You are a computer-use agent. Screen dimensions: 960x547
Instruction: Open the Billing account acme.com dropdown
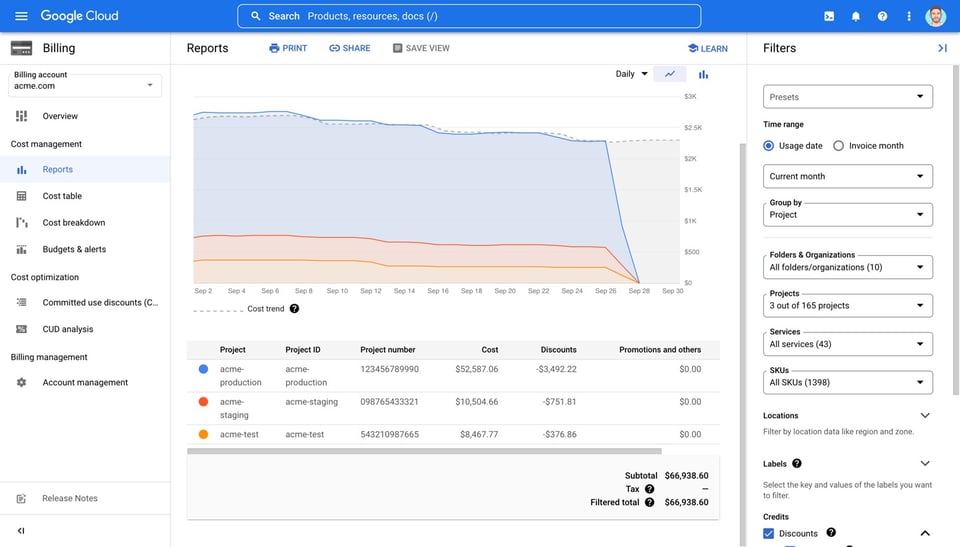[85, 85]
